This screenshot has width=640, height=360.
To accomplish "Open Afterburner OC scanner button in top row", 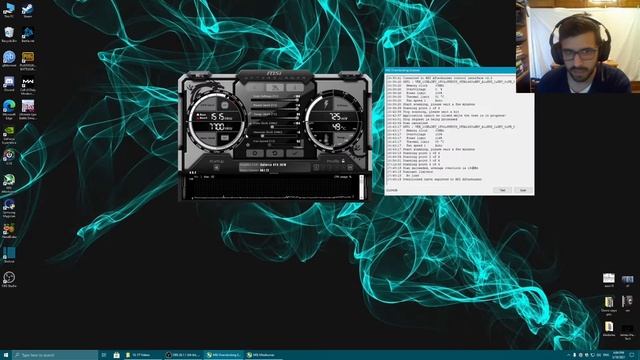I will pos(275,87).
